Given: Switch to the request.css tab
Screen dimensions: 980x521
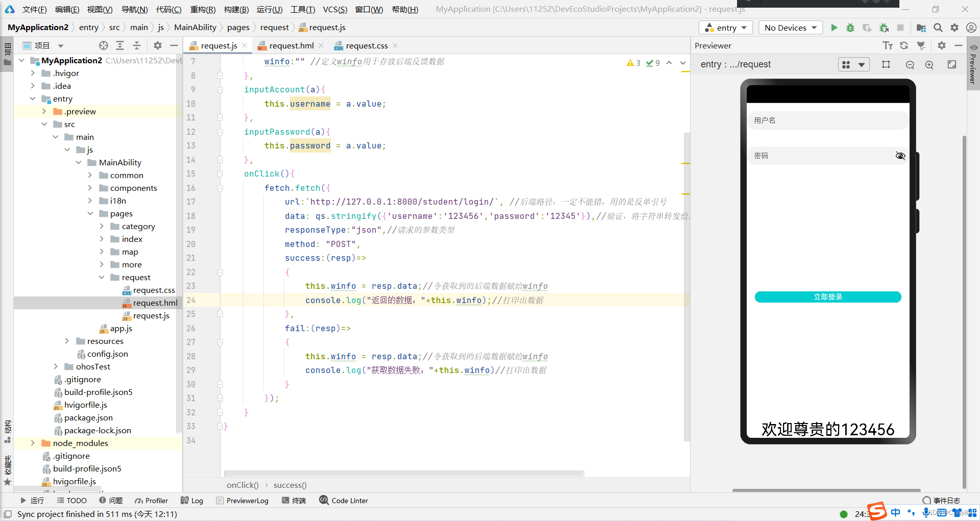Looking at the screenshot, I should tap(366, 45).
